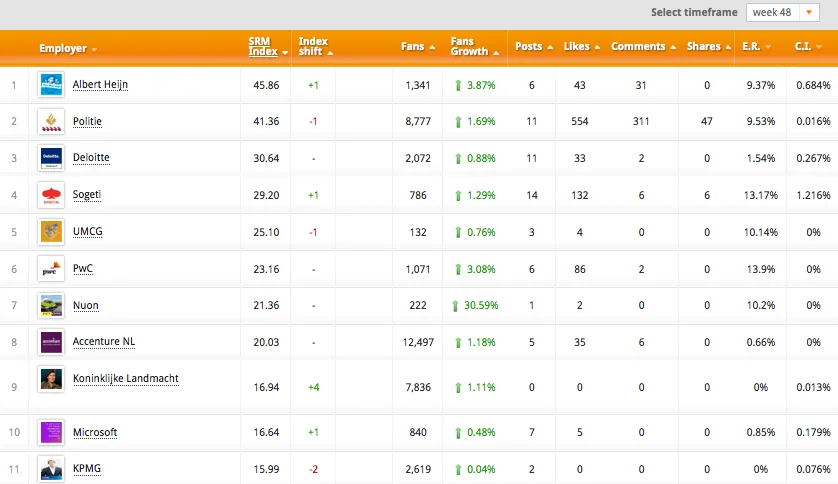838x484 pixels.
Task: Click Albert Heijn's 0.684% C.I. value
Action: (x=813, y=85)
